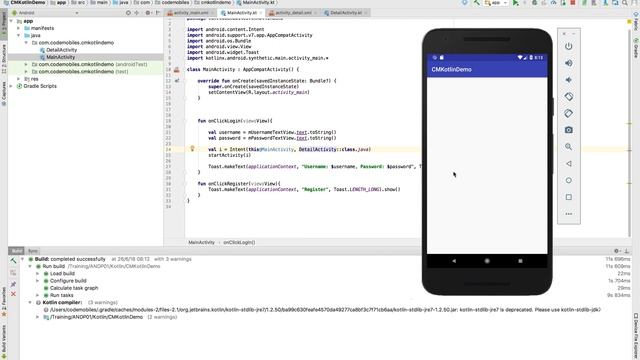Viewport: 640px width, 360px height.
Task: Expand the Run tasks node
Action: 38,295
